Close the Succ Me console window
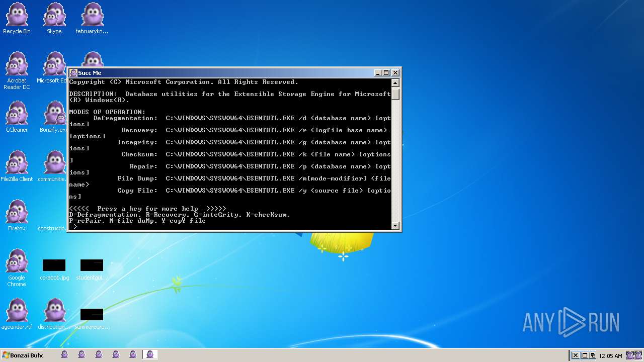This screenshot has height=362, width=644. [395, 73]
